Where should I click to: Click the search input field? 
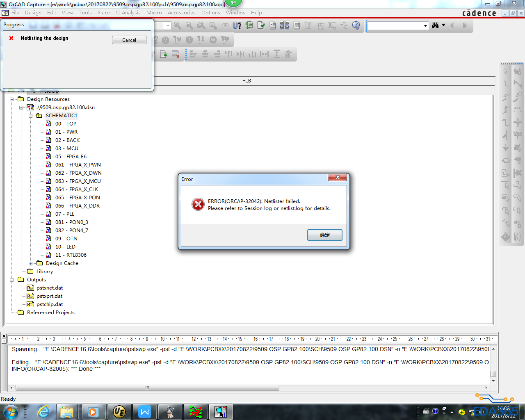pyautogui.click(x=395, y=26)
